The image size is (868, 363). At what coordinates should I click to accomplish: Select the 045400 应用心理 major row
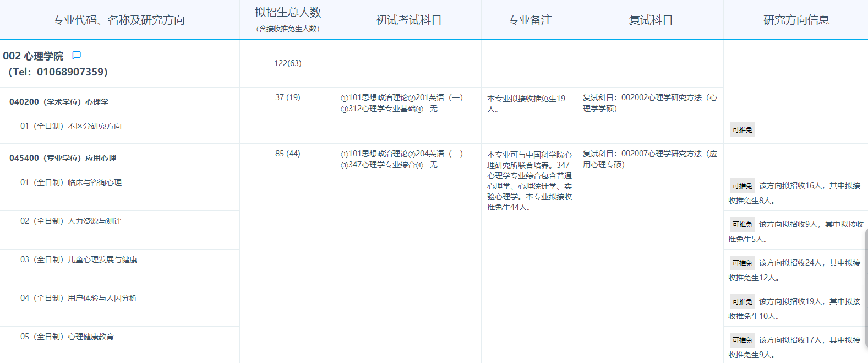63,158
